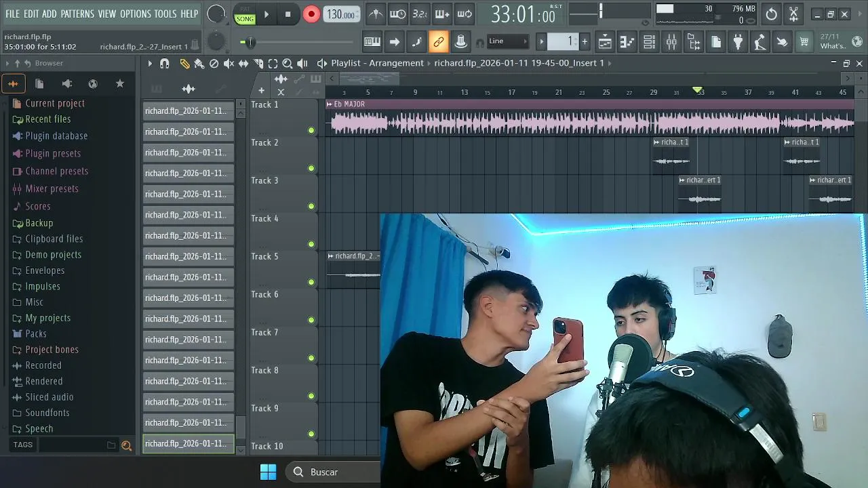Toggle the Playlist snap magnet icon

(164, 63)
